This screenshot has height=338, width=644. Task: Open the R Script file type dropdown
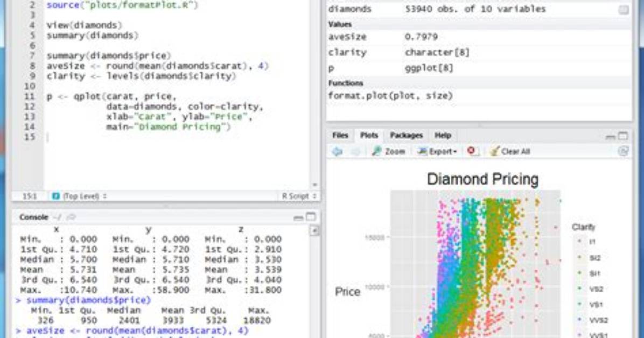pos(299,196)
